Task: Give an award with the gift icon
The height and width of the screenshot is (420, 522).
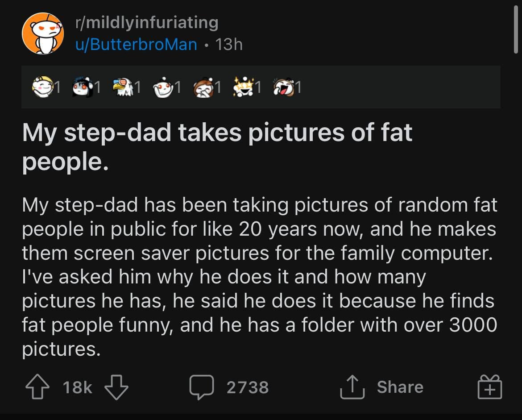Action: point(489,387)
